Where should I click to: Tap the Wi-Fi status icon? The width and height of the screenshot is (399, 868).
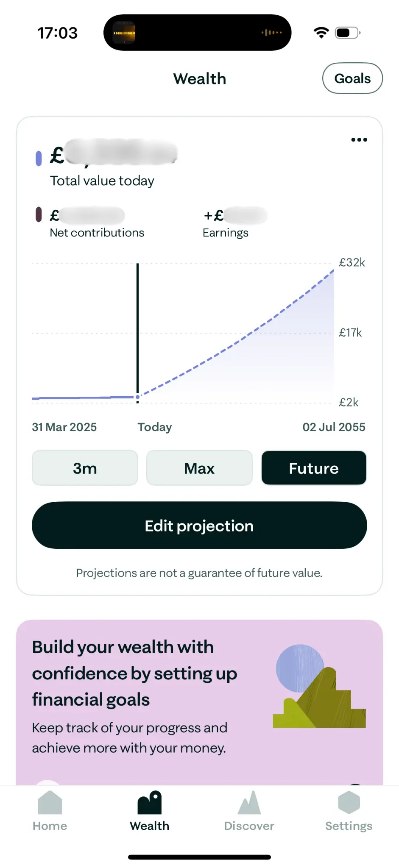click(x=321, y=33)
